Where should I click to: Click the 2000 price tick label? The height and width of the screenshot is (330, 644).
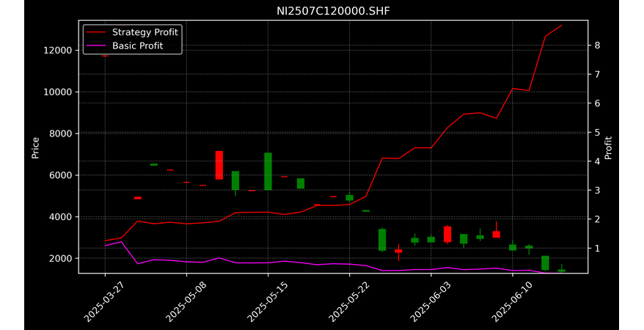tap(61, 259)
